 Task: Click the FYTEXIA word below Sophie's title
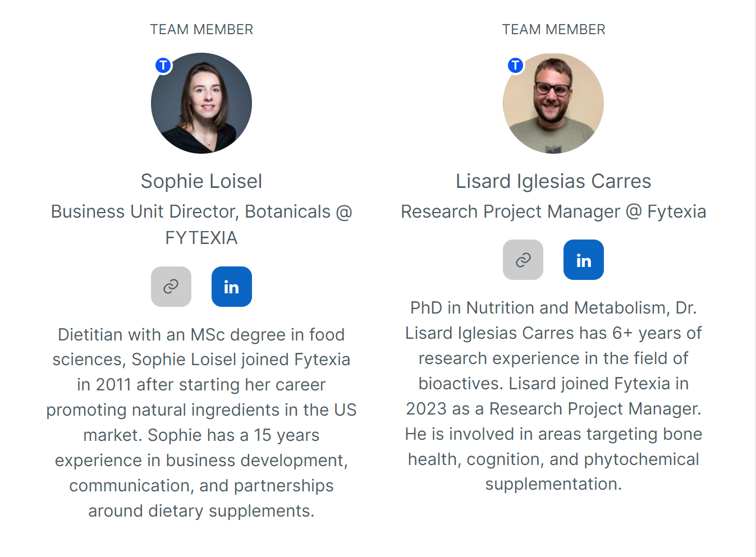coord(201,238)
